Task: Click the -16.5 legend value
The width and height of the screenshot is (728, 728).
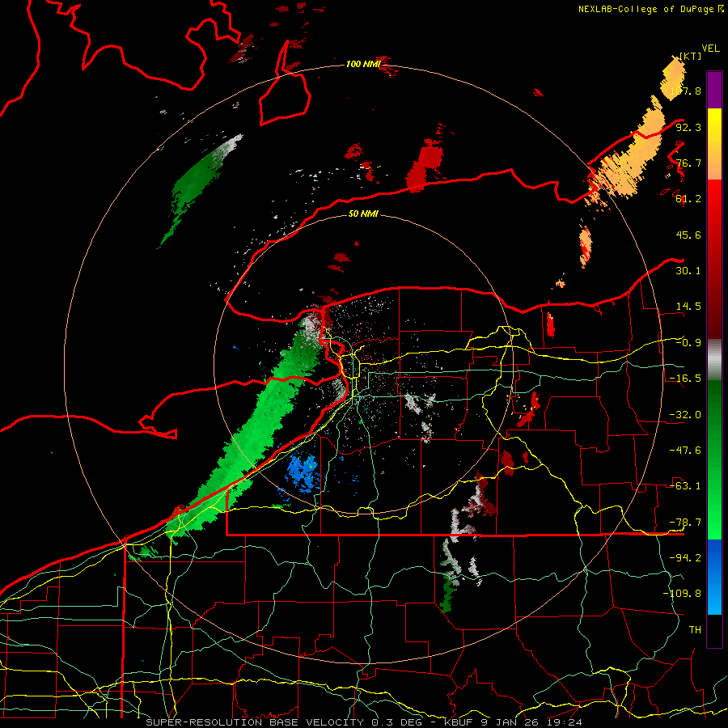Action: (685, 378)
